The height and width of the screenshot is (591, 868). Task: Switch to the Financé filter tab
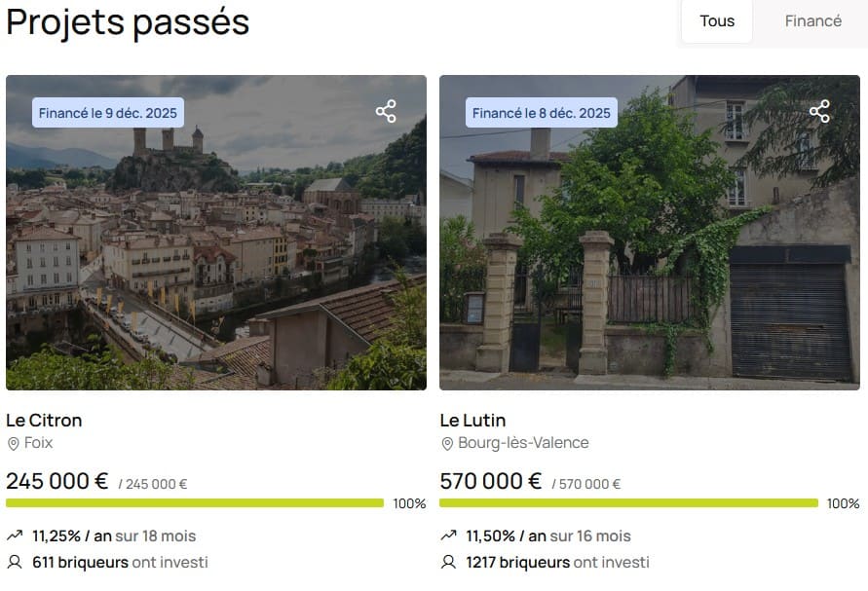(x=812, y=21)
